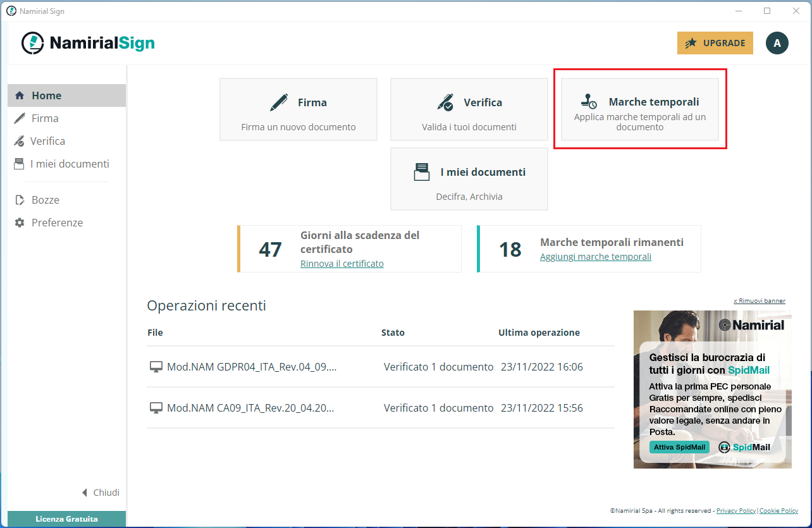Click the Aggiungi marche temporali link
812x528 pixels.
click(596, 257)
